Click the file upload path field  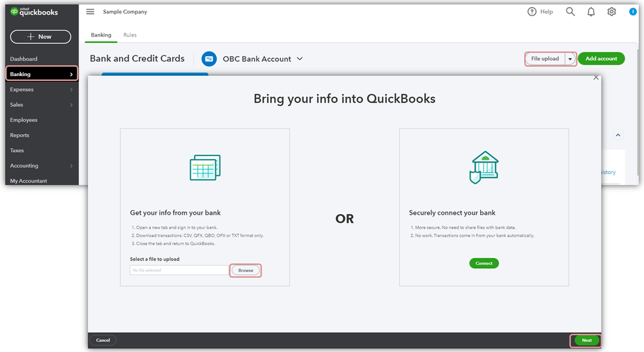coord(180,270)
